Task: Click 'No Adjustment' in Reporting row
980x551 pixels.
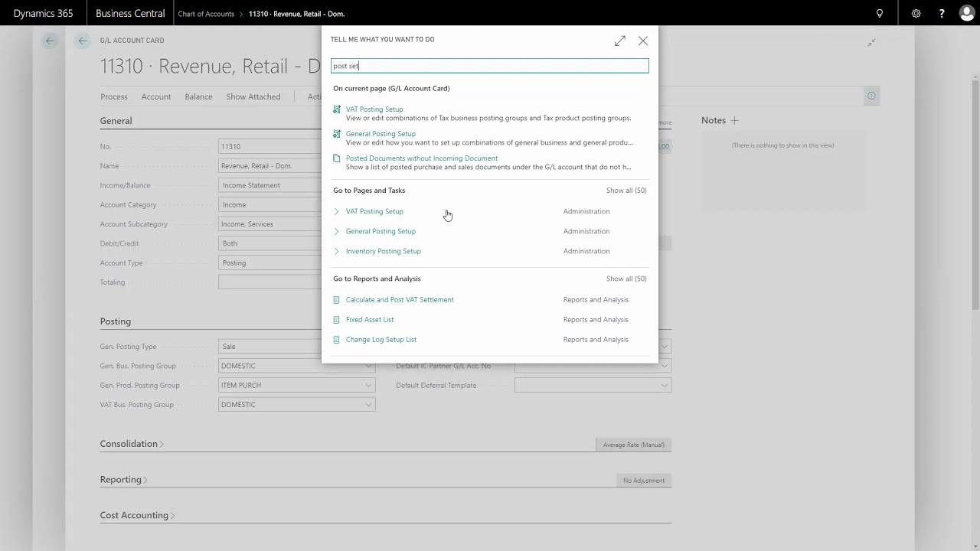Action: click(644, 481)
